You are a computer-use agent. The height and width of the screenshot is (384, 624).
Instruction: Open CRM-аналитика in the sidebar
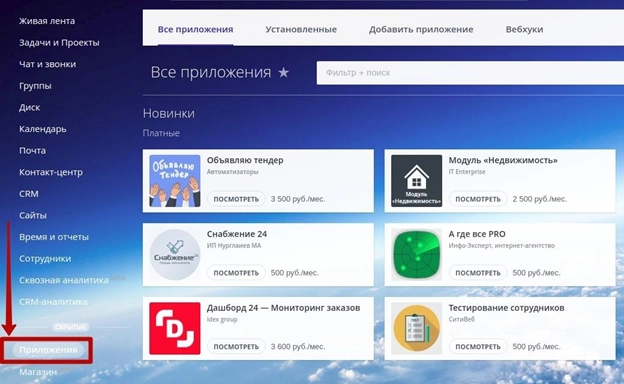point(53,302)
